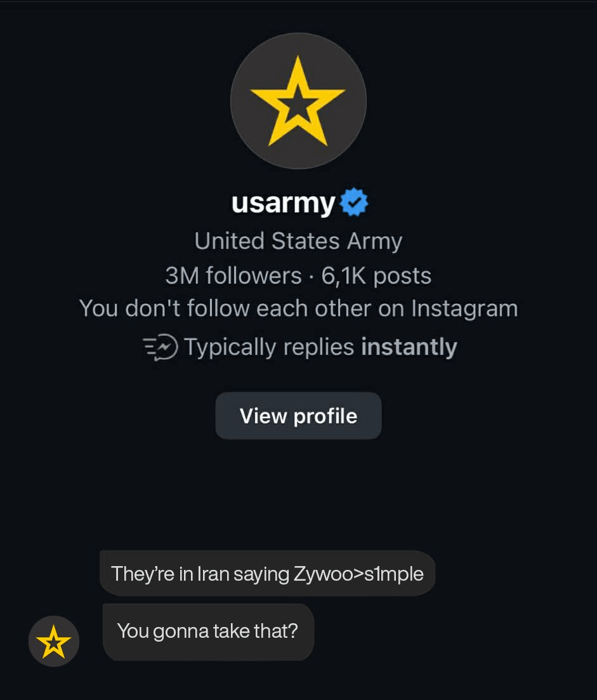Screen dimensions: 597x700
Task: Click 'You don't follow each other' notice
Action: (x=298, y=308)
